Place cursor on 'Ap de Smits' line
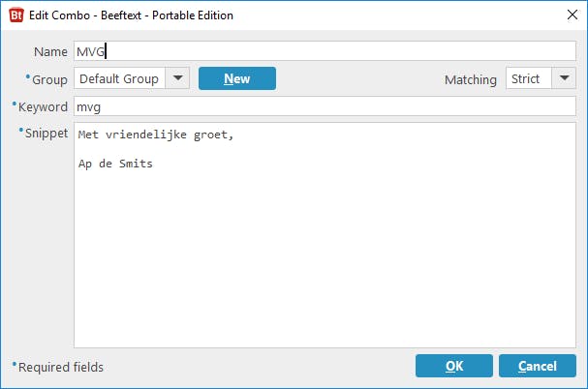This screenshot has height=389, width=588. [115, 164]
